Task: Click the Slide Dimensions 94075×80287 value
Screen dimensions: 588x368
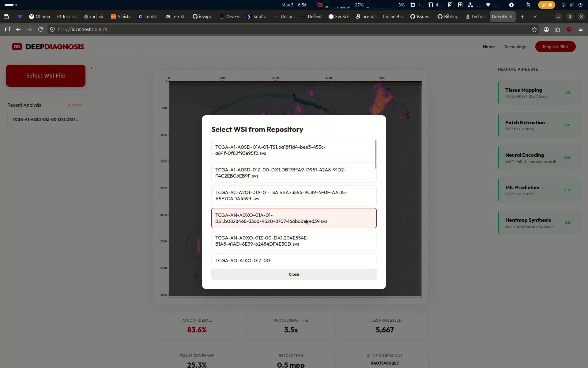Action: pos(385,363)
